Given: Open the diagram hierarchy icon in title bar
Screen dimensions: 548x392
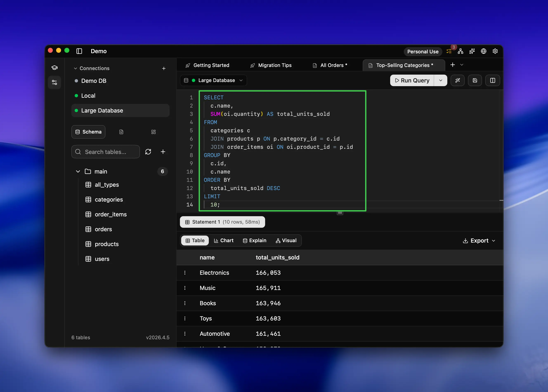Looking at the screenshot, I should (x=461, y=51).
